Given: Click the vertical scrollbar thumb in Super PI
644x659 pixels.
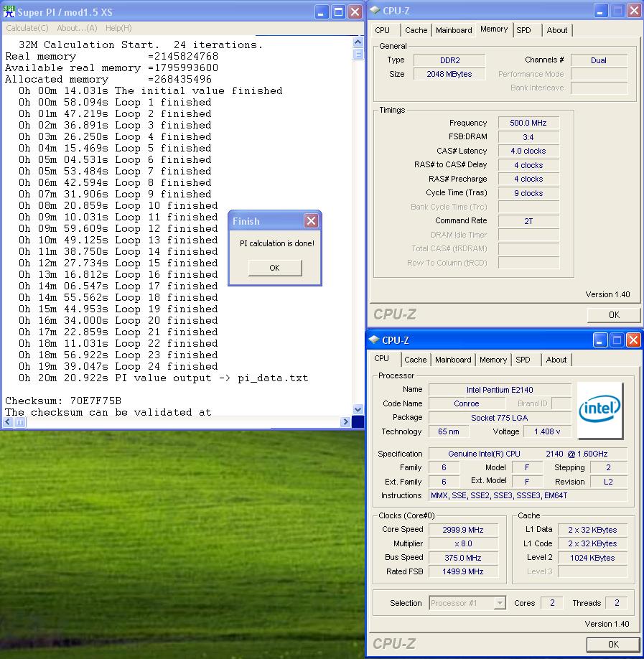Looking at the screenshot, I should tap(358, 54).
